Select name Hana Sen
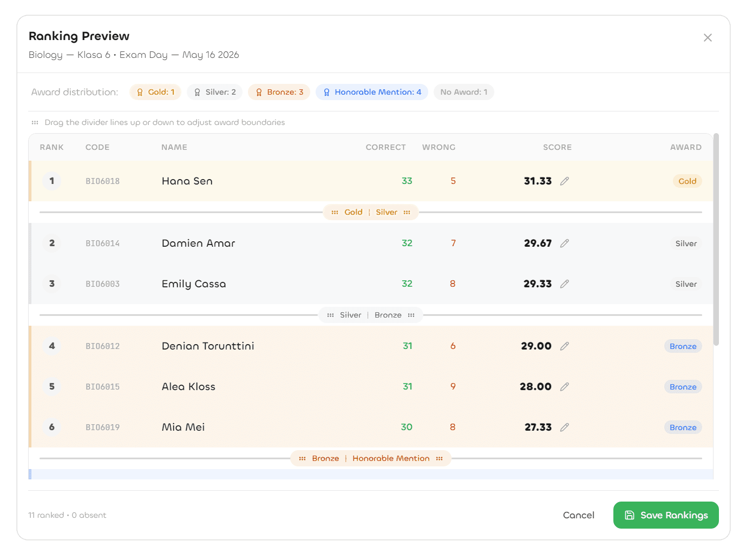Viewport: 746px width, 560px height. tap(187, 181)
